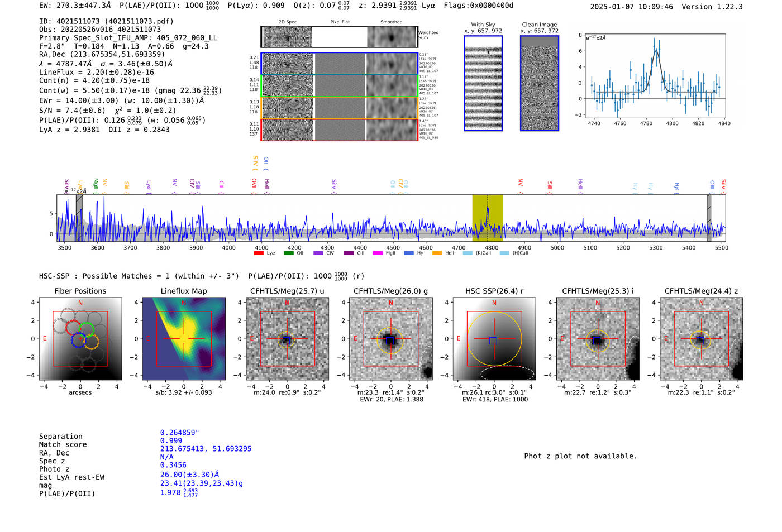Screen dimensions: 782x532
Task: Click the Clean Image cutout
Action: 540,83
